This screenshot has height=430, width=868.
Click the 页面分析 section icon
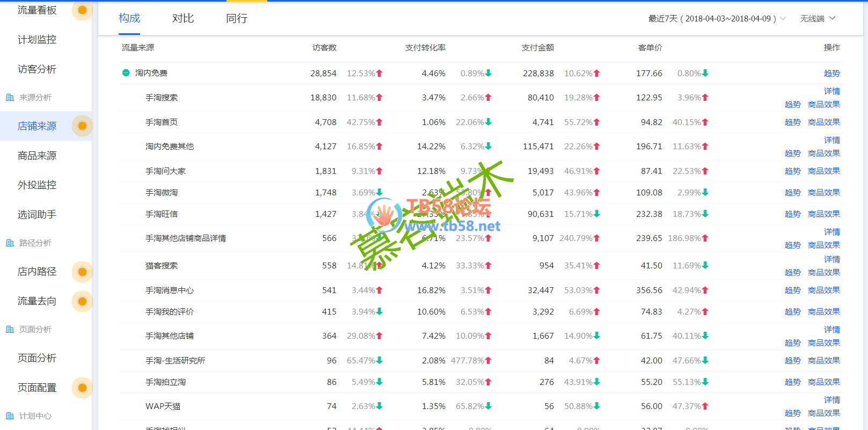(x=10, y=330)
